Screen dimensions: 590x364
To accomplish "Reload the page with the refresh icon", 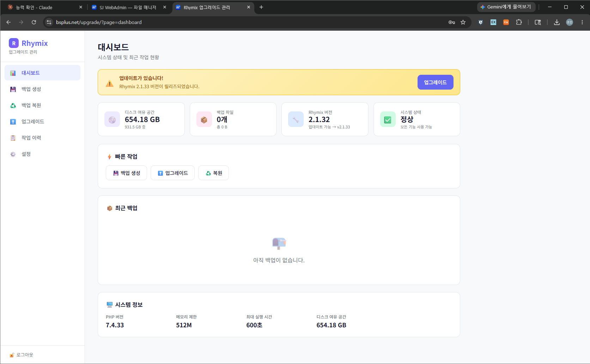I will coord(34,22).
